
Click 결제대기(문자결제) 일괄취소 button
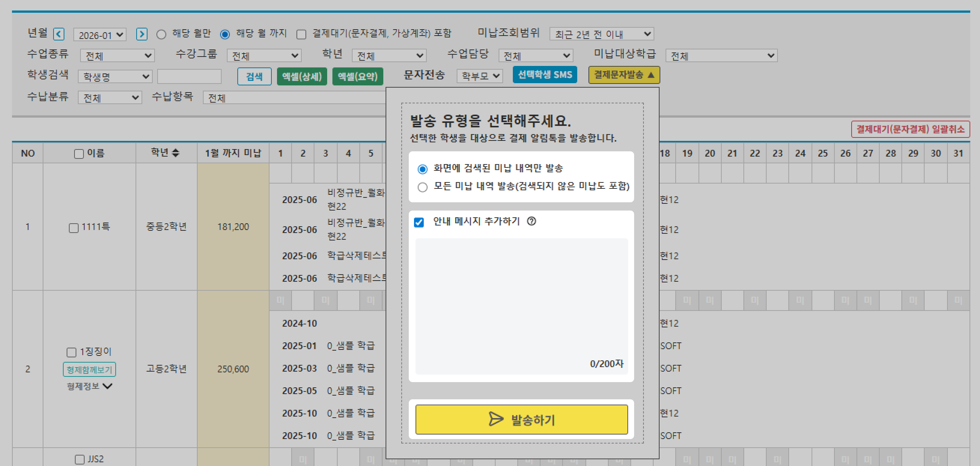[910, 129]
